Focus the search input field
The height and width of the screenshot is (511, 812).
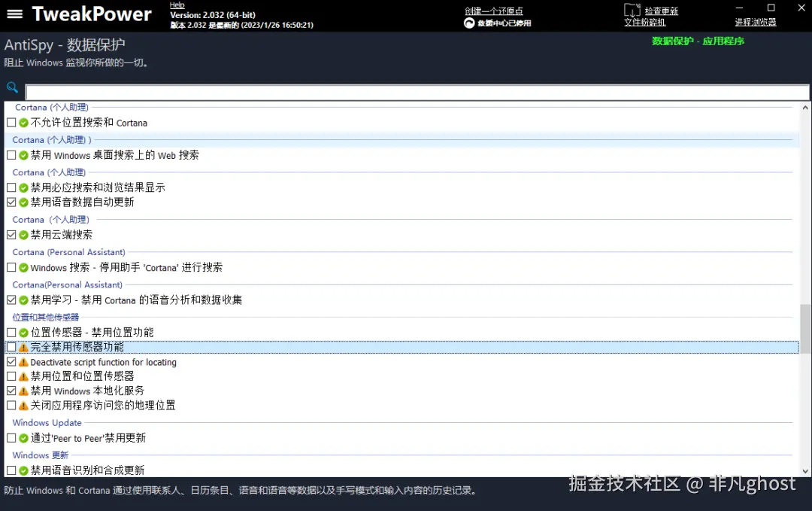417,93
